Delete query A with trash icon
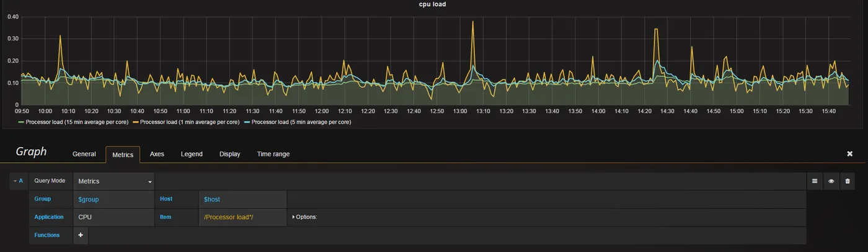This screenshot has width=868, height=252. click(x=848, y=181)
